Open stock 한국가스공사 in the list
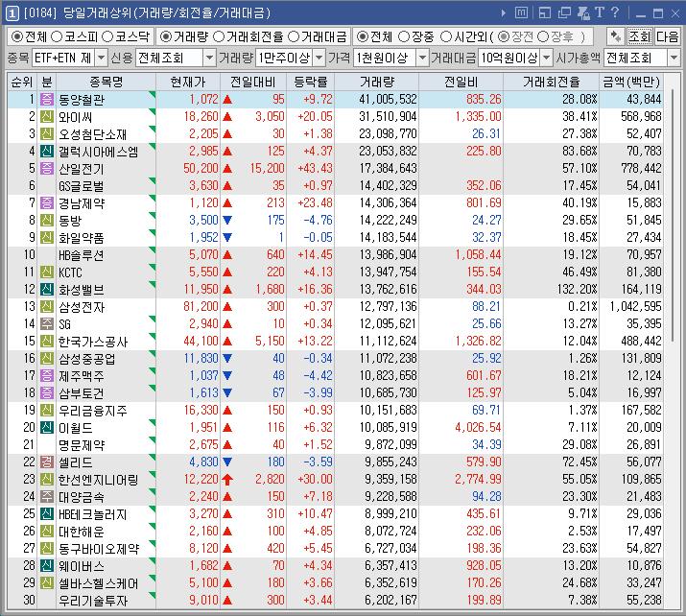Image resolution: width=686 pixels, height=616 pixels. click(x=93, y=342)
